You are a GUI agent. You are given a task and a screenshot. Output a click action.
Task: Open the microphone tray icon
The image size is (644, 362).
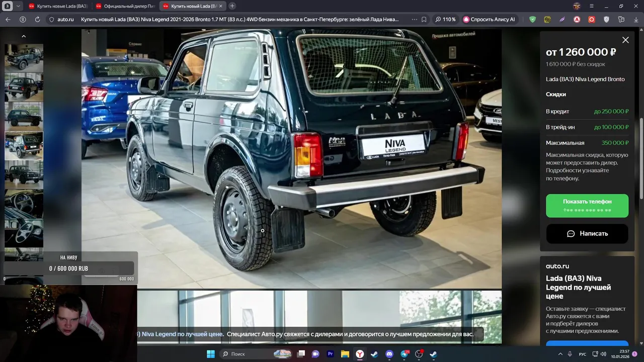[570, 354]
